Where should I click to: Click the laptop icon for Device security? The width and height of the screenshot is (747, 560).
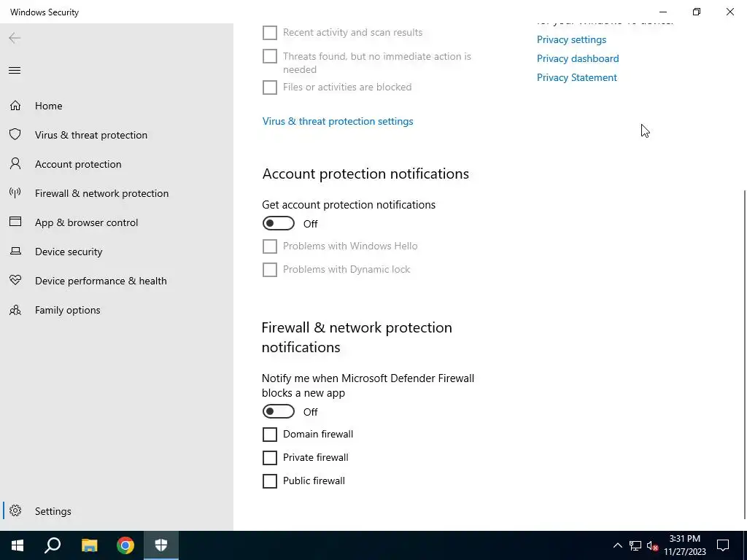(15, 251)
